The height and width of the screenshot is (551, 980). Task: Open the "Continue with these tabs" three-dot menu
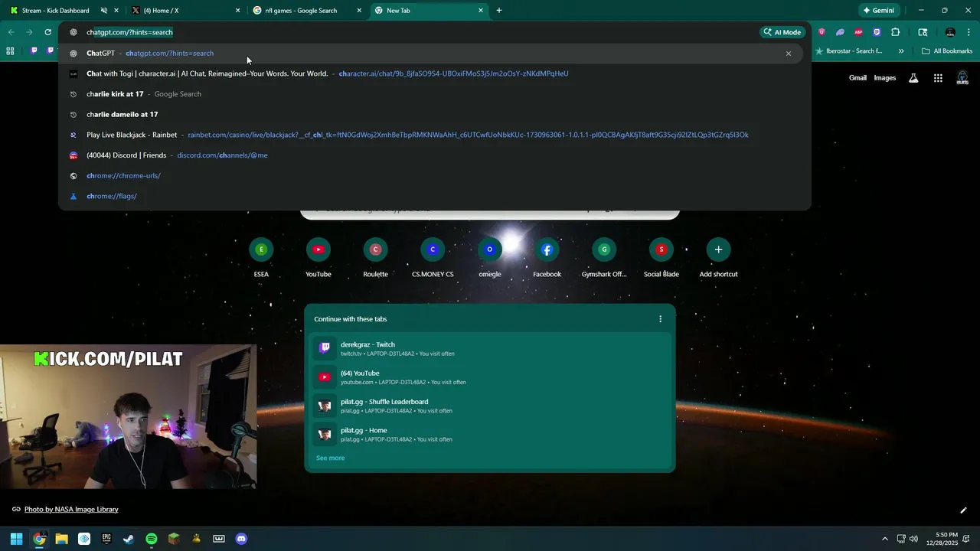[660, 319]
